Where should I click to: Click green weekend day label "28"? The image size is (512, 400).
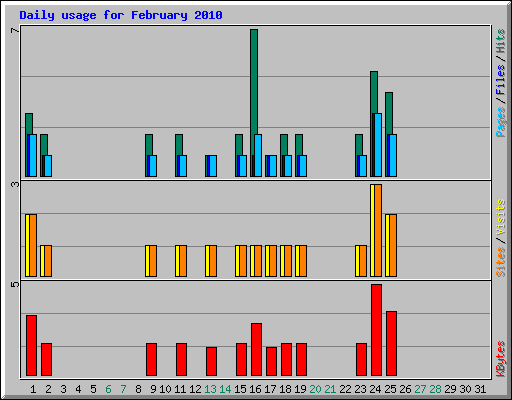point(435,389)
